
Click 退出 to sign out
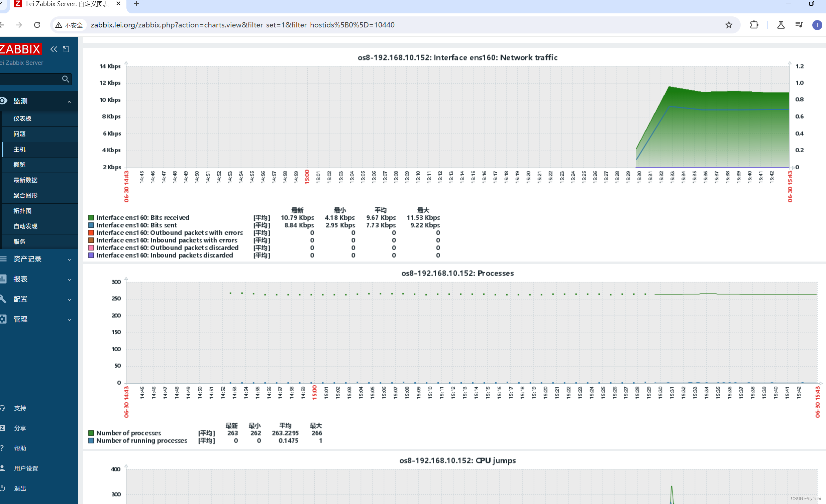pos(20,489)
